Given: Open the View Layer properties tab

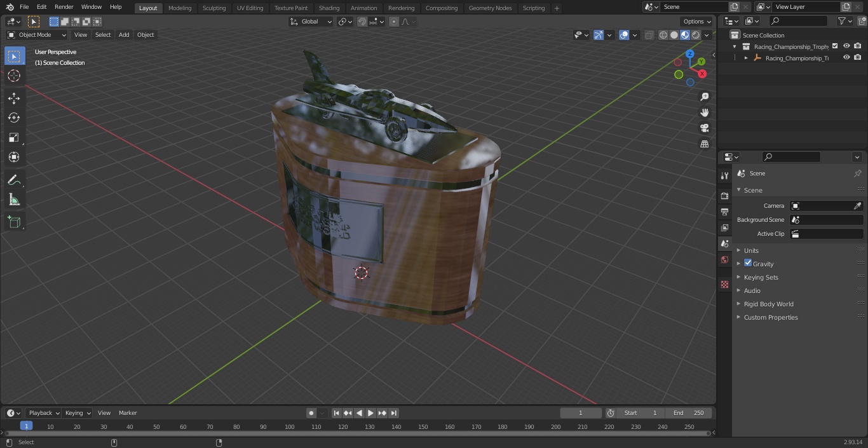Looking at the screenshot, I should click(724, 227).
